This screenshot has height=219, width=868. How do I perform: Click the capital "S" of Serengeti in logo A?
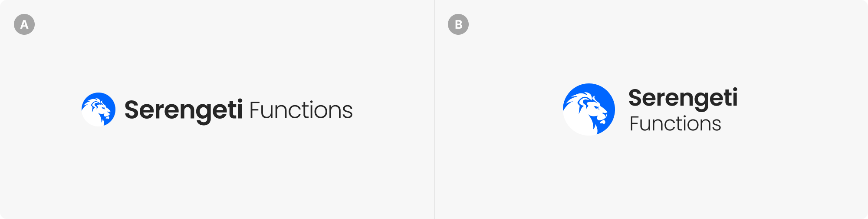coord(132,109)
